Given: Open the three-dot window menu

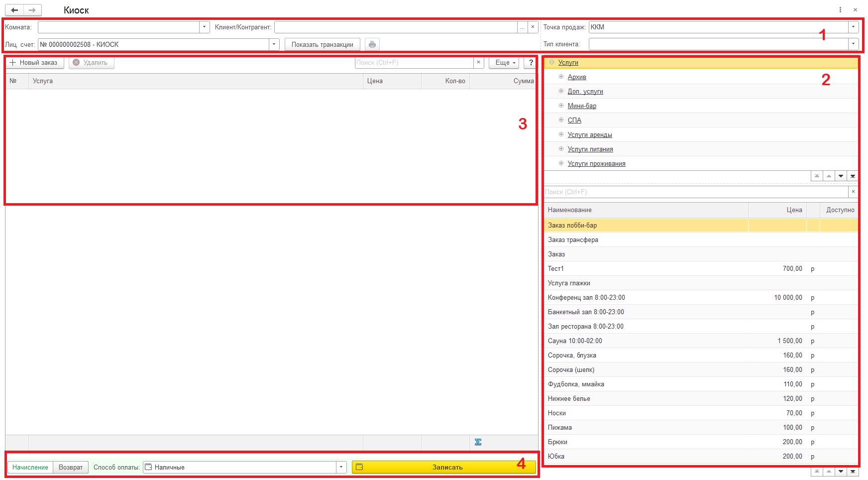Looking at the screenshot, I should [x=840, y=9].
